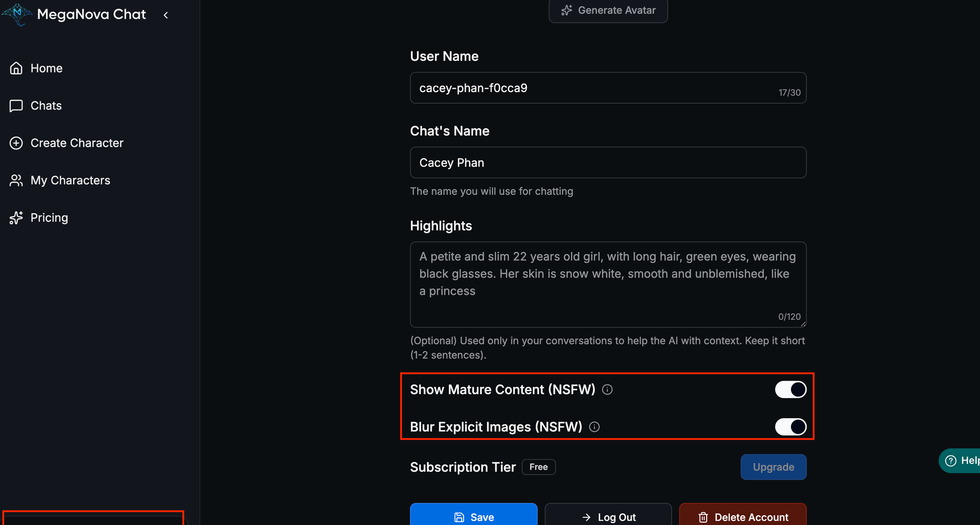Go to Chats in the sidebar

coord(46,106)
